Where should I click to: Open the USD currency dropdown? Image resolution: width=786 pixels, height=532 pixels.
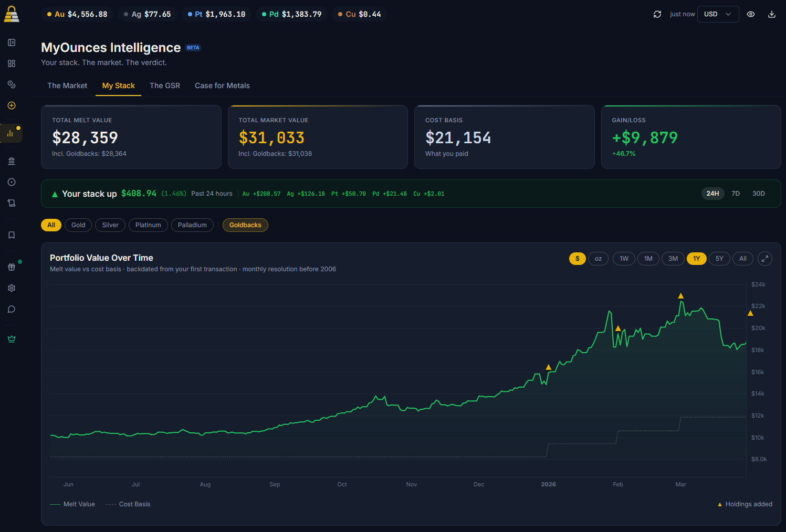point(718,14)
